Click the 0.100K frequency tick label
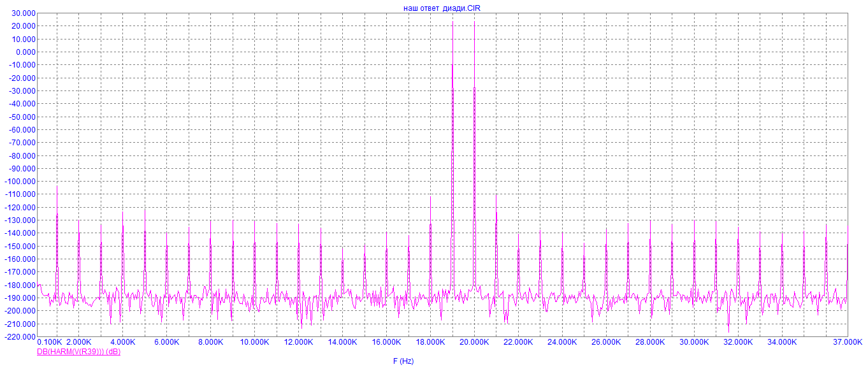 point(49,343)
